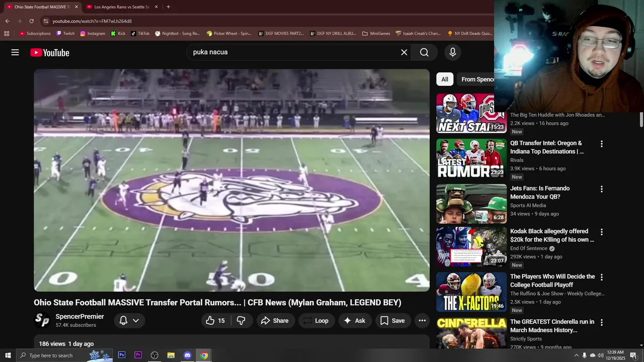Screen dimensions: 644x362
Task: Open SpencerPremier notification bell dropdown
Action: tap(130, 320)
